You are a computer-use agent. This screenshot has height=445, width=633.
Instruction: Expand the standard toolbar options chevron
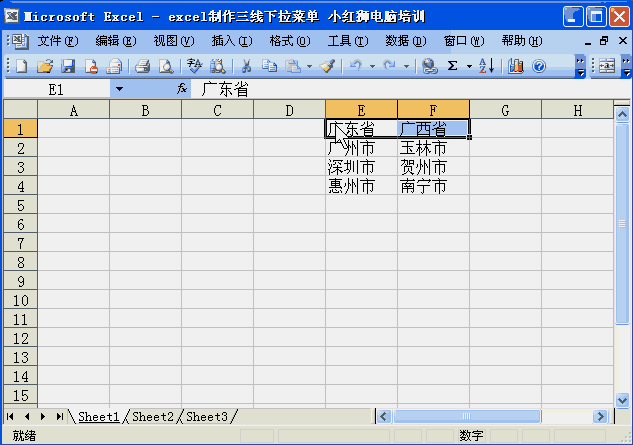point(580,67)
